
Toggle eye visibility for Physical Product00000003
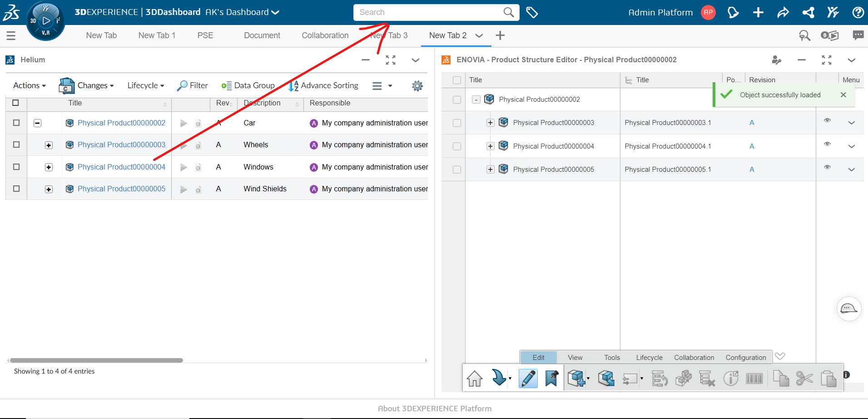827,120
